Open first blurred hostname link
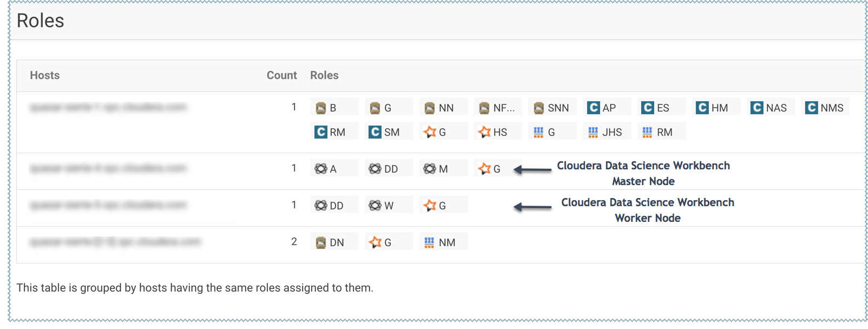Image resolution: width=868 pixels, height=329 pixels. [x=108, y=107]
